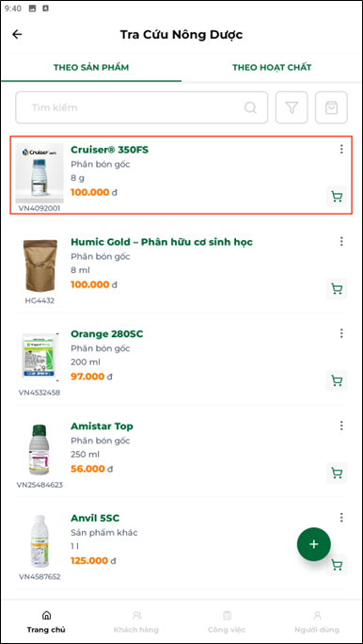Viewport: 363px width, 644px height.
Task: Expand the Anvil 5SC more options menu
Action: [x=341, y=518]
